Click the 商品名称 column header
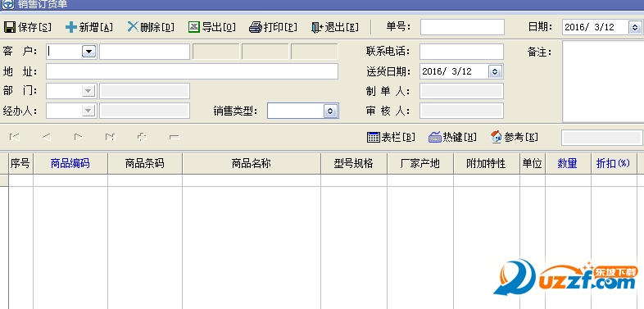Viewport: 644px width, 309px height. click(x=252, y=164)
